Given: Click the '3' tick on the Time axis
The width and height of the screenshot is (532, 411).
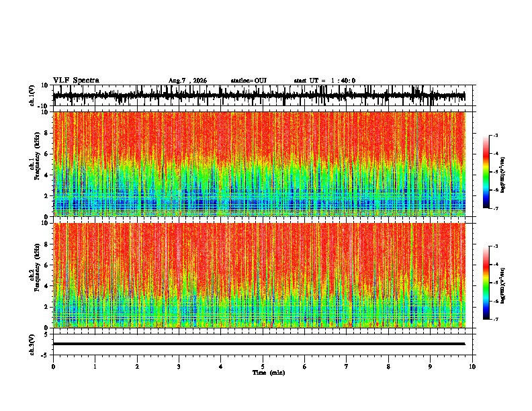Looking at the screenshot, I should (x=179, y=367).
